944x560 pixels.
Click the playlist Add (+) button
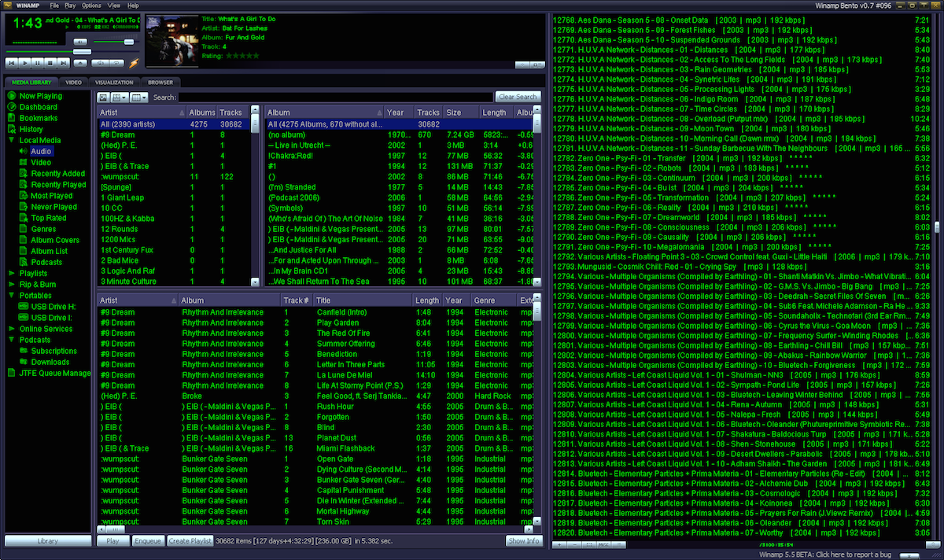click(559, 544)
